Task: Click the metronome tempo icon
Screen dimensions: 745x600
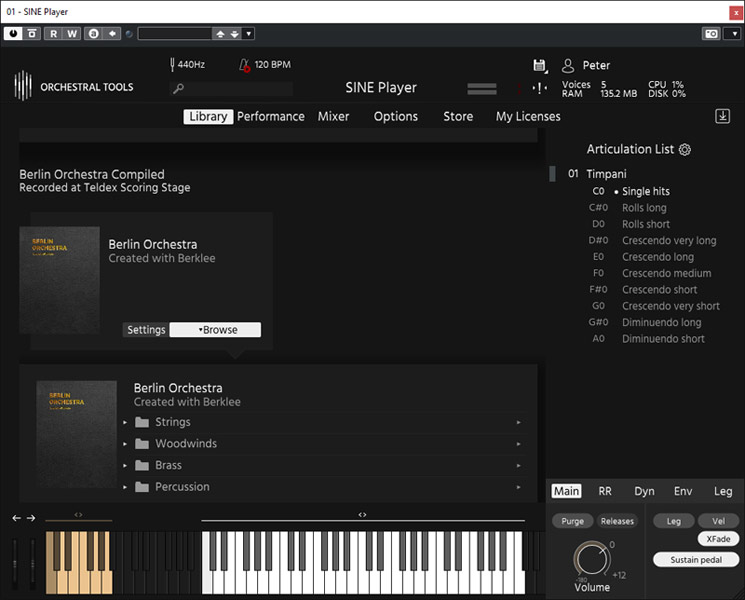Action: pyautogui.click(x=245, y=65)
